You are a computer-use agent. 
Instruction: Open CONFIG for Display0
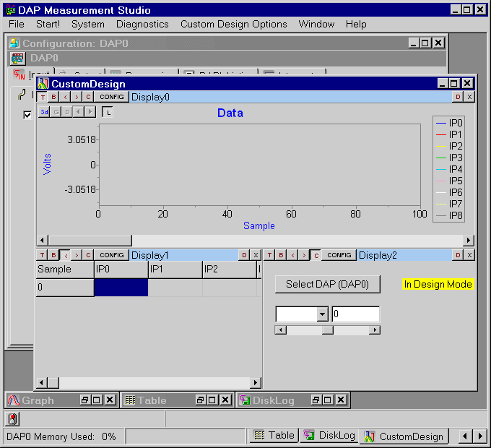(111, 97)
